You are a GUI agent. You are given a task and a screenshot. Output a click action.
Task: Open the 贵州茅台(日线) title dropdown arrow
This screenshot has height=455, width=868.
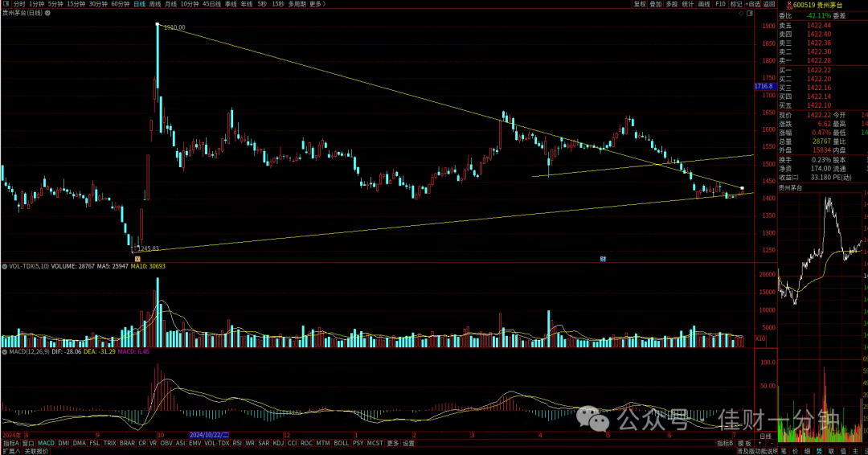[47, 13]
